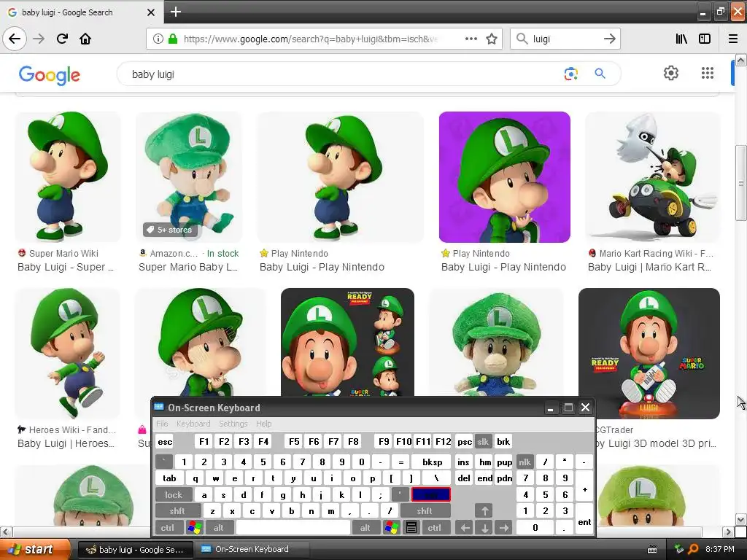Toggle the nlk num lock key
This screenshot has height=560, width=747.
coord(525,462)
